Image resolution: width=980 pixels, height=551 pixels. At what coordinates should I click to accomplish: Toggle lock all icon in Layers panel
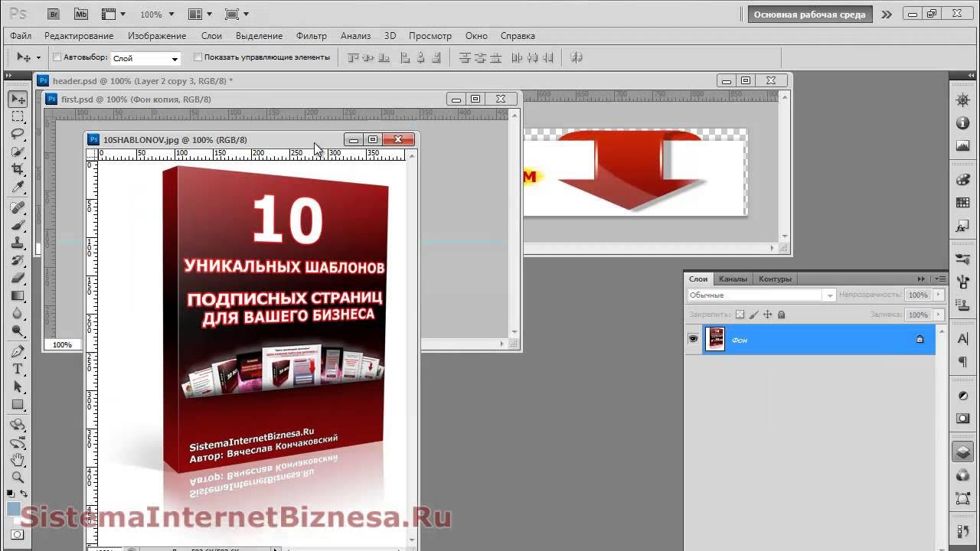tap(782, 315)
